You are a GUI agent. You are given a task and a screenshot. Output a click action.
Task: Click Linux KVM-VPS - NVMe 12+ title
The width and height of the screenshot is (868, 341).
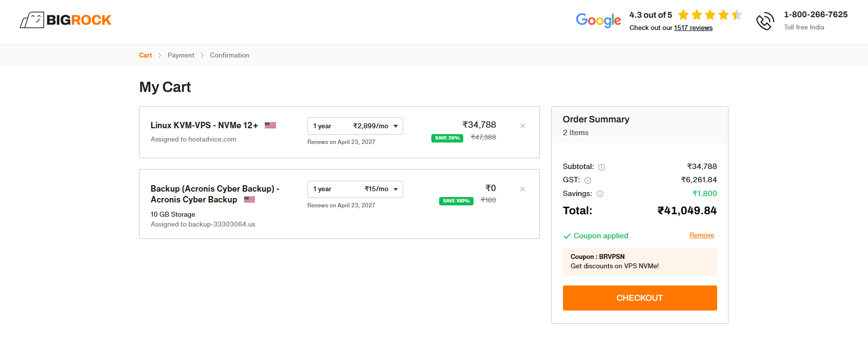204,125
